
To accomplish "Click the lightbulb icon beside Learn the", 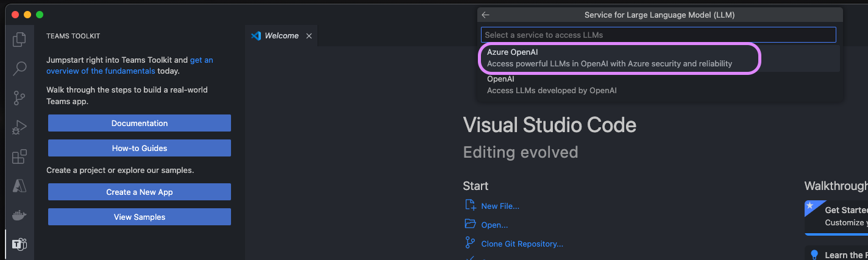I will 814,255.
